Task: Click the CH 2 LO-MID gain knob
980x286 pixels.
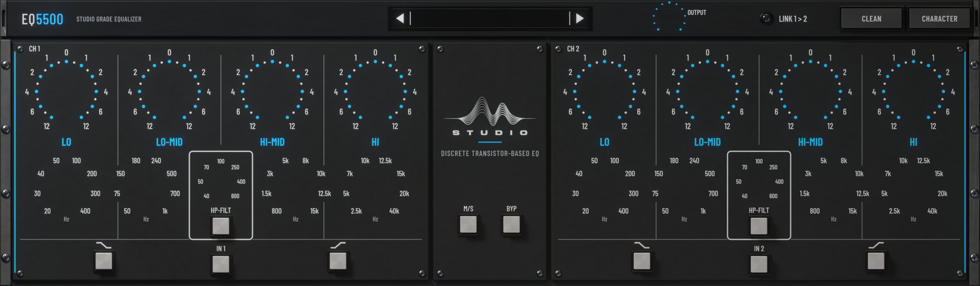Action: coord(708,91)
